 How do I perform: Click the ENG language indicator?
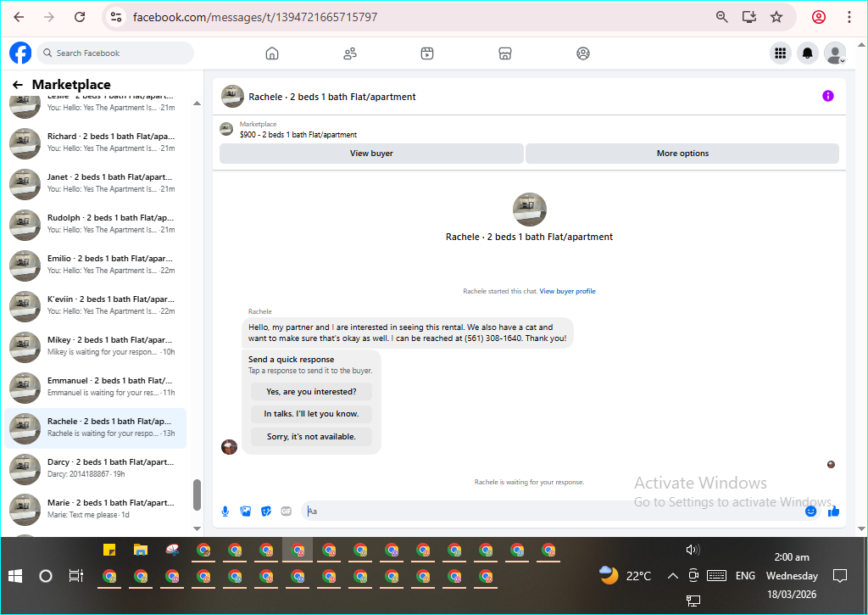point(745,576)
